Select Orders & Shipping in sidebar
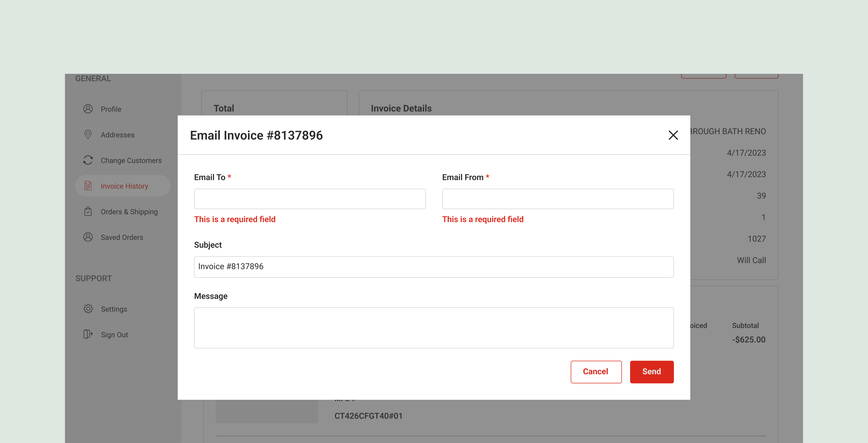This screenshot has height=443, width=868. pyautogui.click(x=129, y=212)
